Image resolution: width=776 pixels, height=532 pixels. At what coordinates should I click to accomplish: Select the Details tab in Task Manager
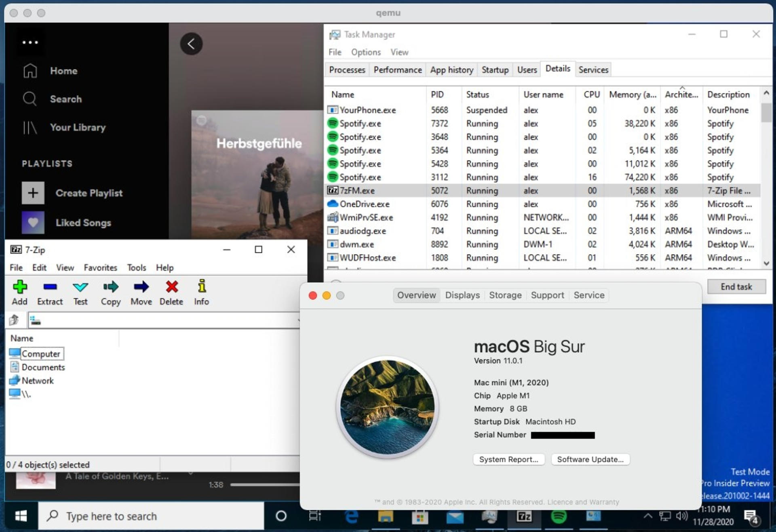(x=557, y=69)
